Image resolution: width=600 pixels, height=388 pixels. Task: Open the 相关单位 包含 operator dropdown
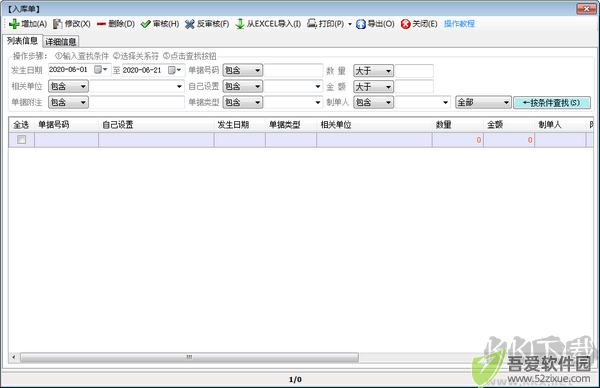(x=68, y=86)
